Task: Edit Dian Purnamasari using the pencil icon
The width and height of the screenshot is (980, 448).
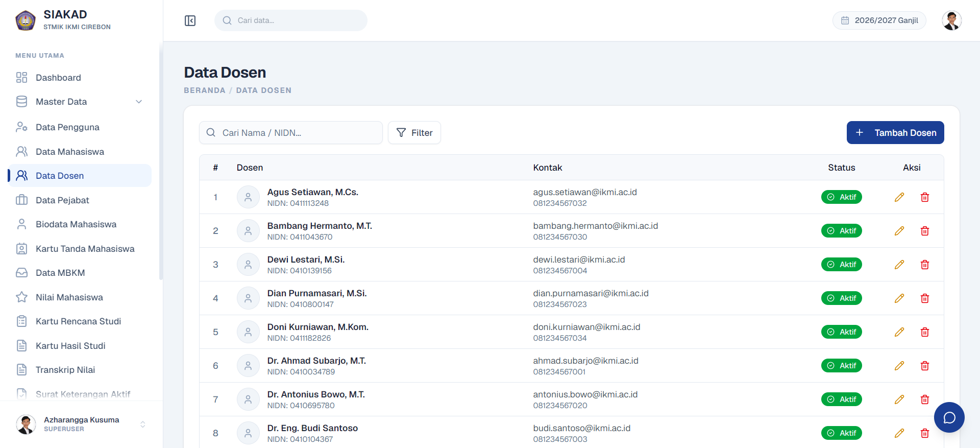Action: tap(899, 298)
